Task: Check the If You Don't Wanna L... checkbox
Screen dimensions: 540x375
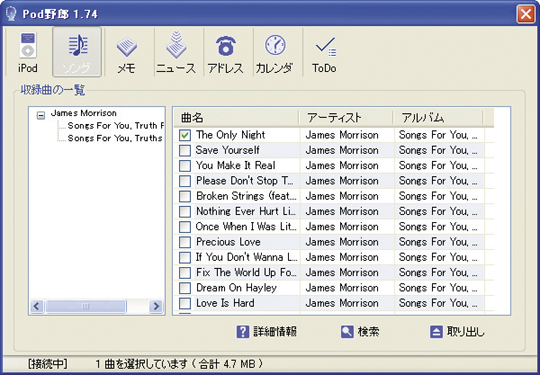Action: pos(185,257)
